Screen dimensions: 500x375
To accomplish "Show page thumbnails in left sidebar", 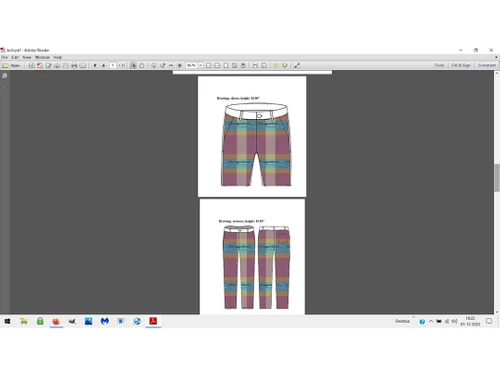I will tap(5, 76).
